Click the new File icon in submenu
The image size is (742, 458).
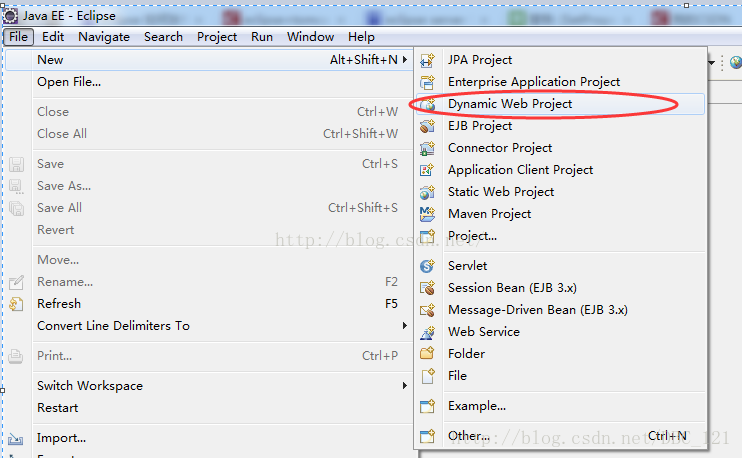(x=428, y=376)
